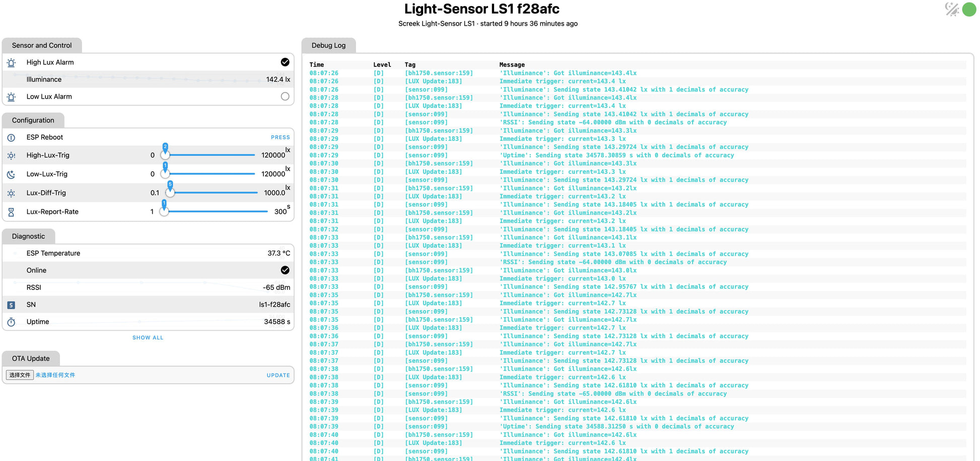980x461 pixels.
Task: Click the 'Uptime' Sending state 34588.31250 log message
Action: (x=616, y=427)
